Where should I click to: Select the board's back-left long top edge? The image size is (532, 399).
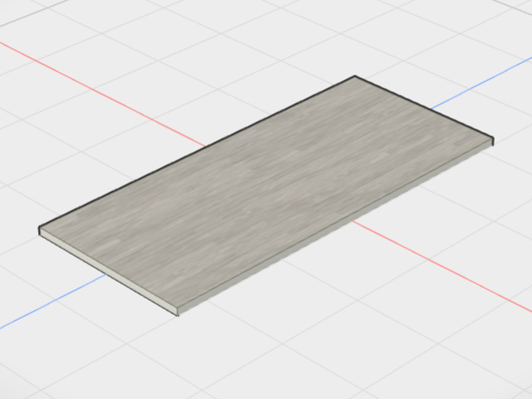pos(197,151)
